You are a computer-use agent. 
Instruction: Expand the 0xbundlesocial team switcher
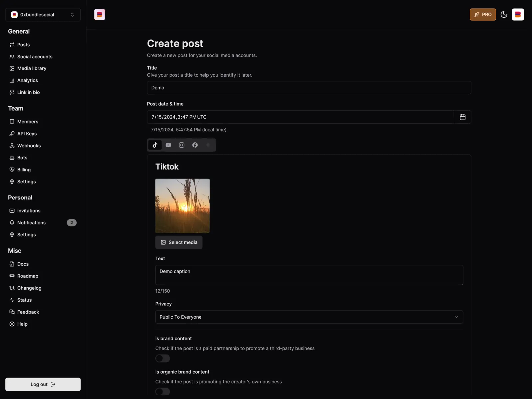43,15
